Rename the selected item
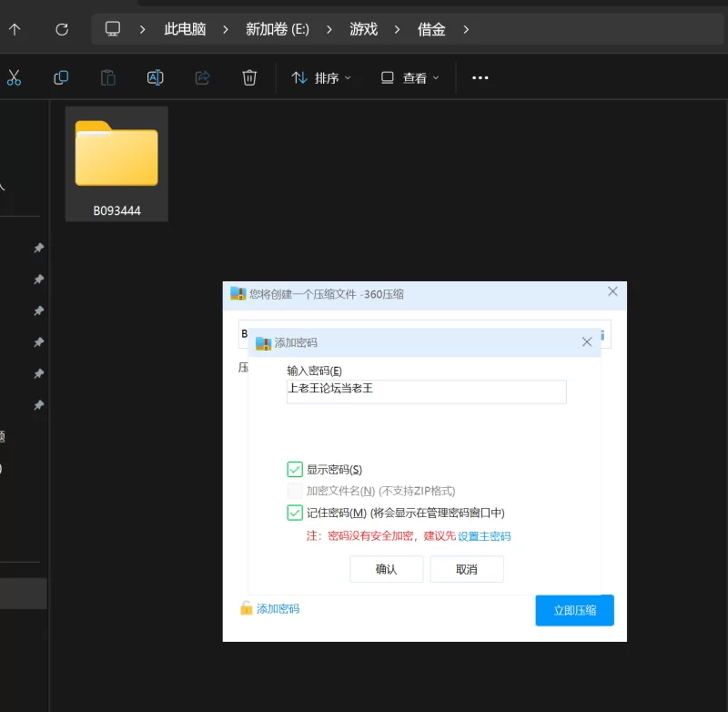Screen dimensions: 728x712 point(155,77)
